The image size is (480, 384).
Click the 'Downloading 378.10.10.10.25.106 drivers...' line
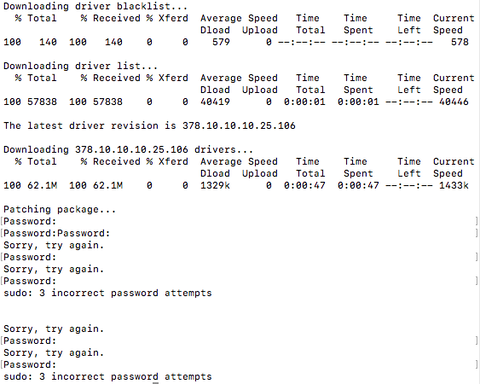128,149
